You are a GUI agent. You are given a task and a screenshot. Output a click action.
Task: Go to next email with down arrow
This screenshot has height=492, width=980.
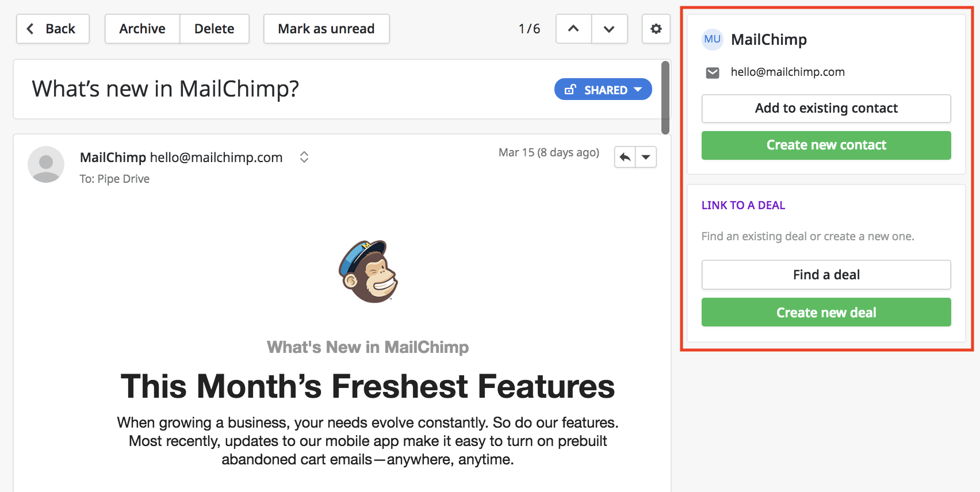609,29
